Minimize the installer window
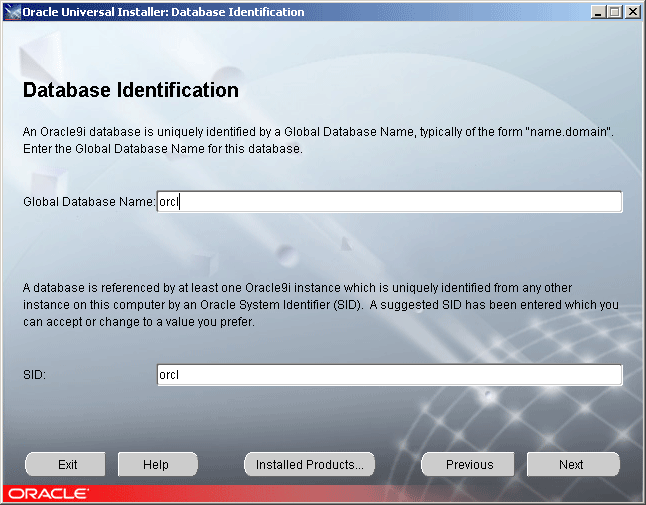646x505 pixels. click(598, 12)
